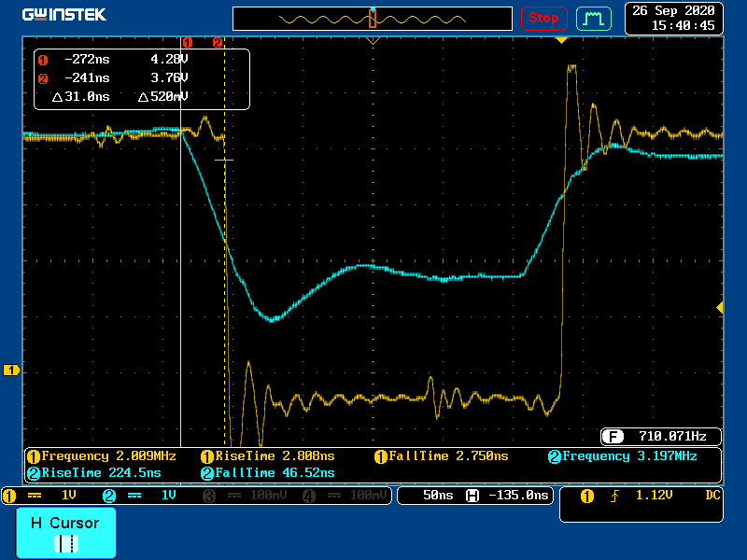Viewport: 747px width, 560px height.
Task: Click the green trigger mode waveform icon
Action: (x=593, y=18)
